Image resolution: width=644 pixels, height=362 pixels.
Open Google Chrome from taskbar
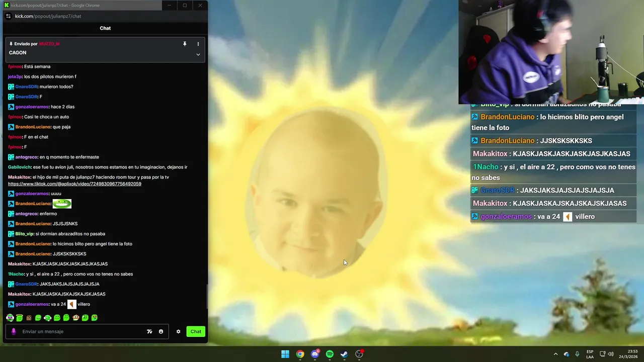click(300, 354)
